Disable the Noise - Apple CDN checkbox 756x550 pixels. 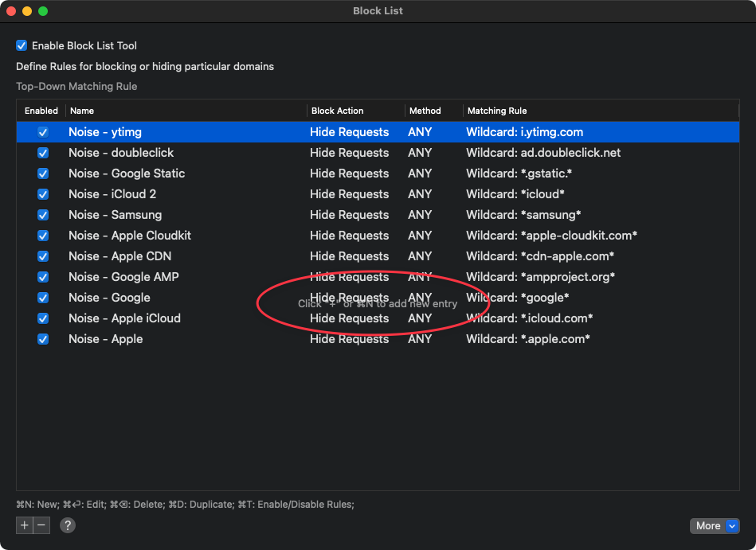pyautogui.click(x=43, y=256)
